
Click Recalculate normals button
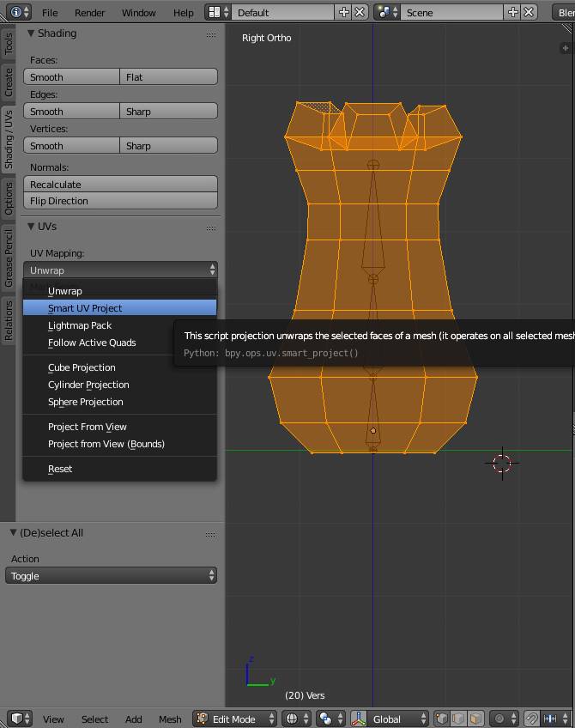pos(120,185)
